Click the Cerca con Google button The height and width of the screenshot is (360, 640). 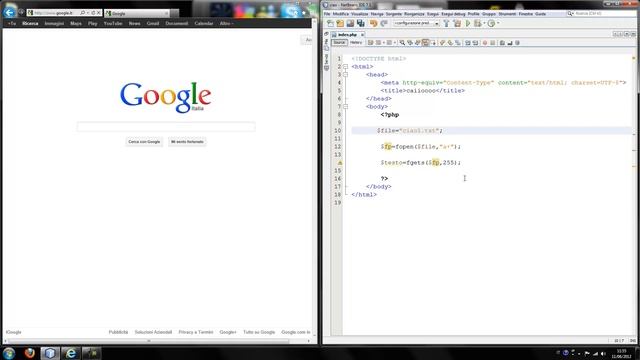pyautogui.click(x=144, y=142)
